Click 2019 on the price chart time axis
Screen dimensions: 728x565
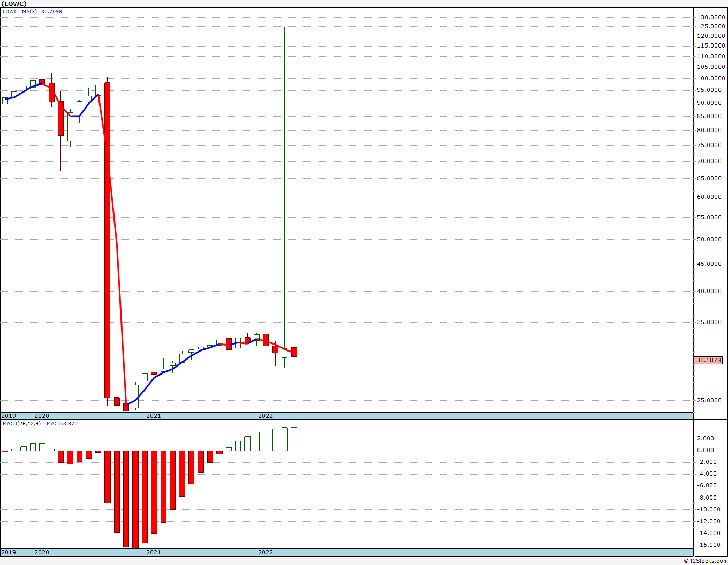tap(9, 416)
